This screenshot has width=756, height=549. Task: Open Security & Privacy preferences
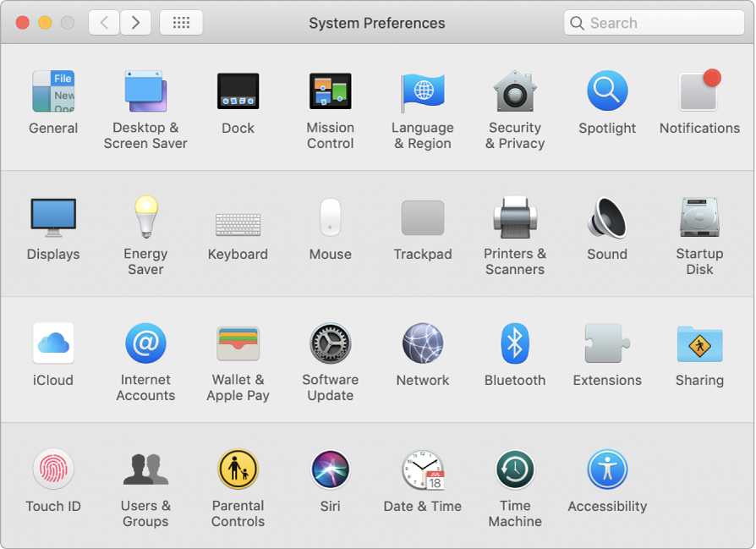tap(515, 90)
